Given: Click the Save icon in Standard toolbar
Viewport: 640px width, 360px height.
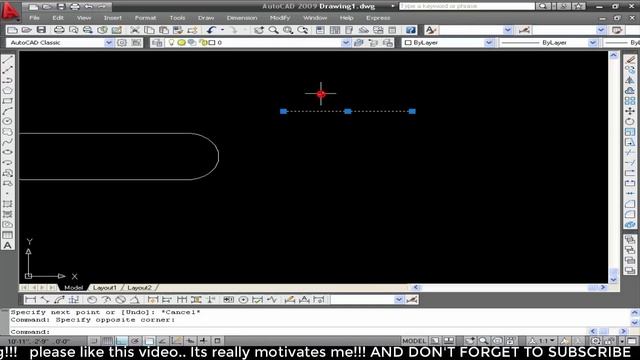Looking at the screenshot, I should point(41,30).
